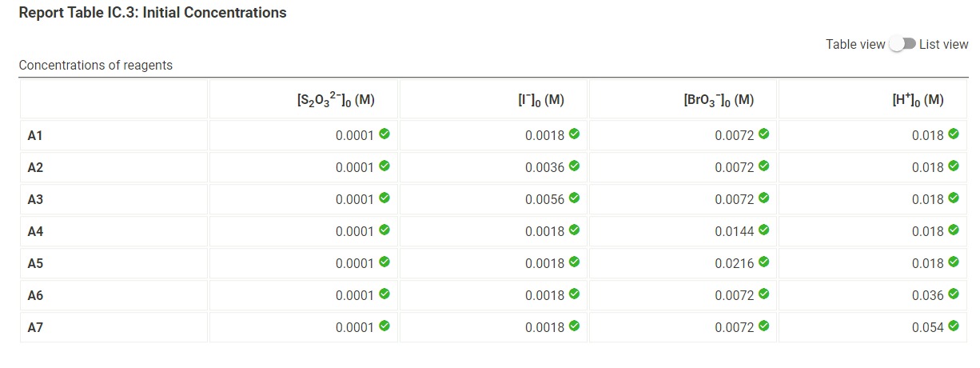Select row label A5
Viewport: 980px width, 368px height.
coord(35,264)
